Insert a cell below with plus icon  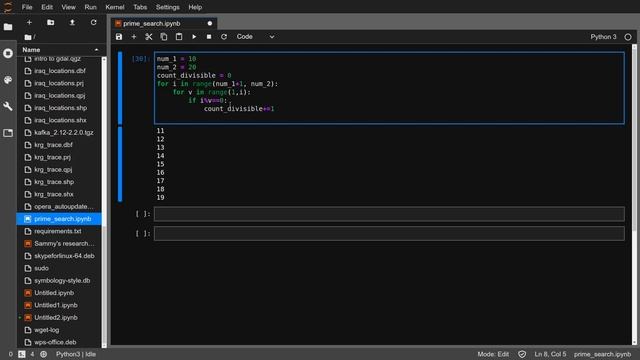(x=133, y=37)
